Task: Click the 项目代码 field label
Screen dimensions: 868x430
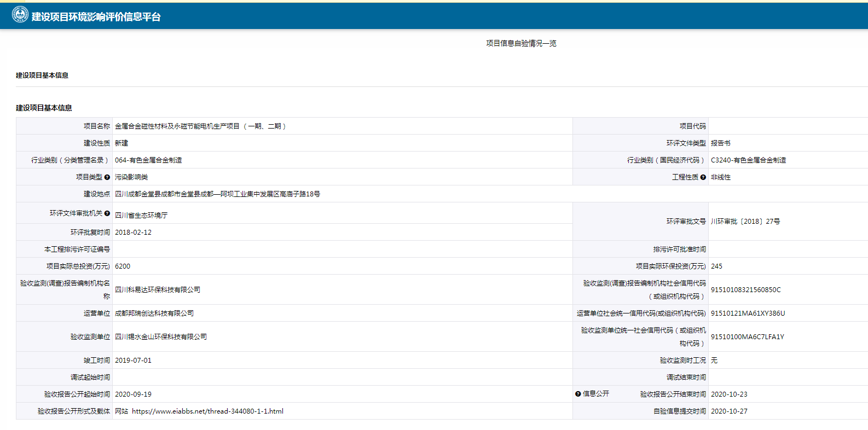Action: tap(693, 126)
